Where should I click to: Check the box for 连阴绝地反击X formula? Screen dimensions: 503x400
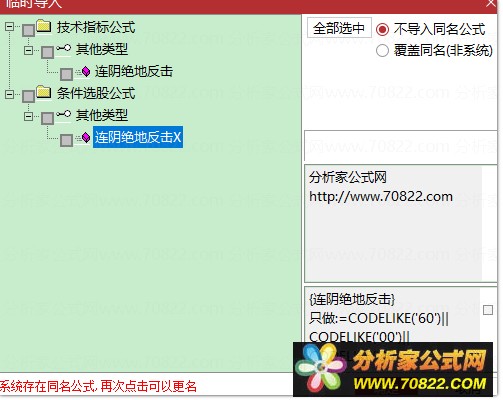[66, 140]
